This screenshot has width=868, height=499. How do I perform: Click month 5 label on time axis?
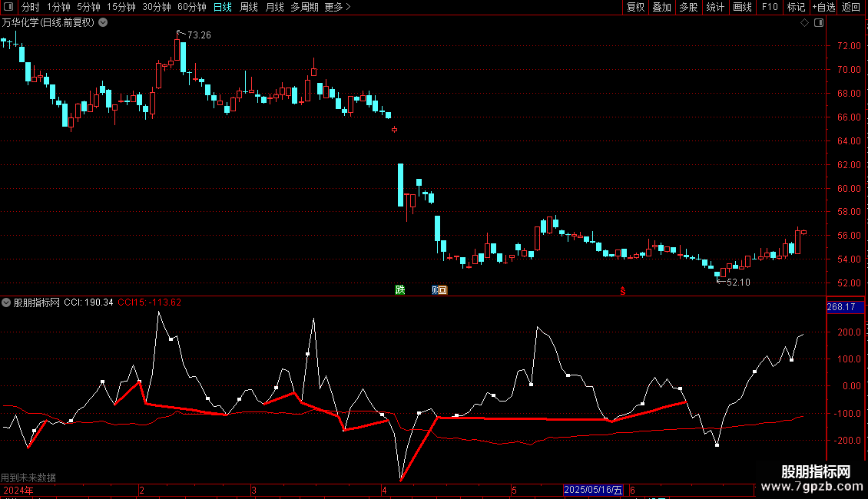tap(514, 490)
